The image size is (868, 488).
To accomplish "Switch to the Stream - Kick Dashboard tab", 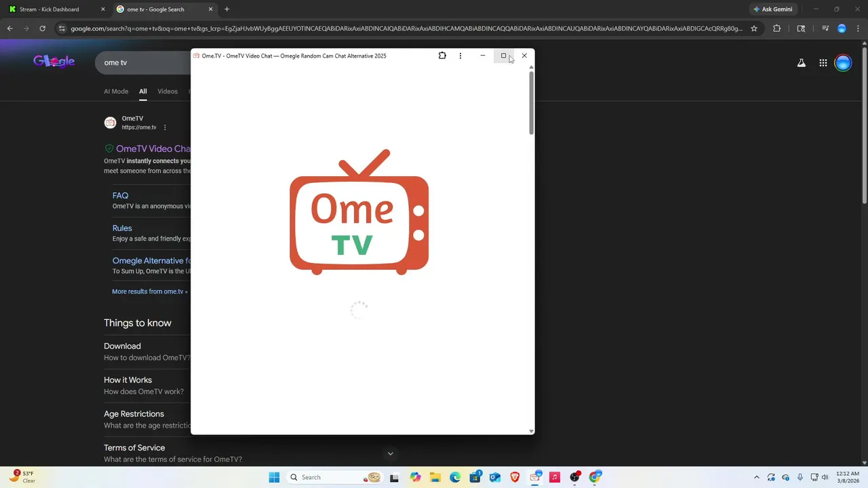I will 49,9.
